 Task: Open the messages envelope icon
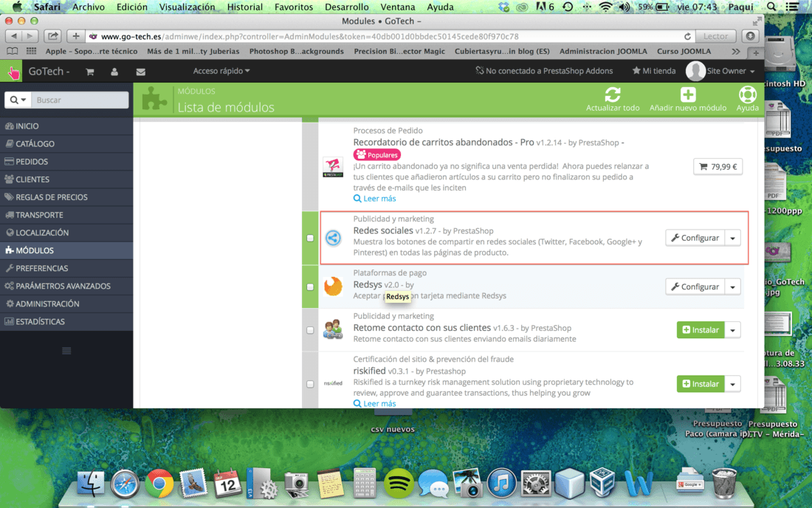(x=140, y=72)
